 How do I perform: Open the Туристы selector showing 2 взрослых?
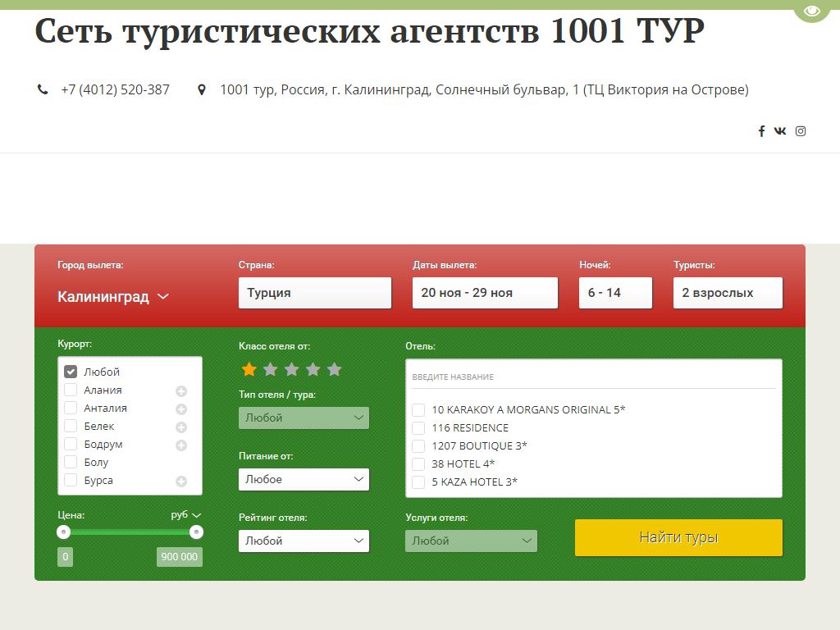click(728, 293)
